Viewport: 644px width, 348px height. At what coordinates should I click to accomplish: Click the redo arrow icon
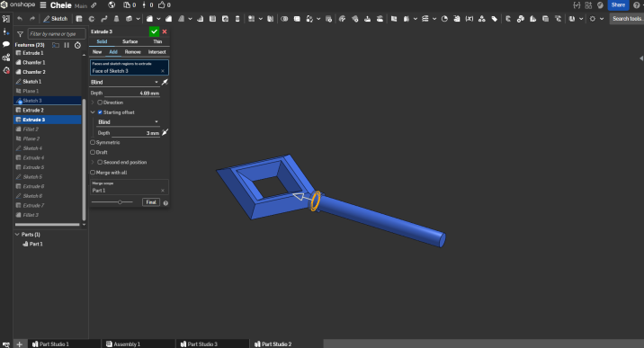point(32,19)
